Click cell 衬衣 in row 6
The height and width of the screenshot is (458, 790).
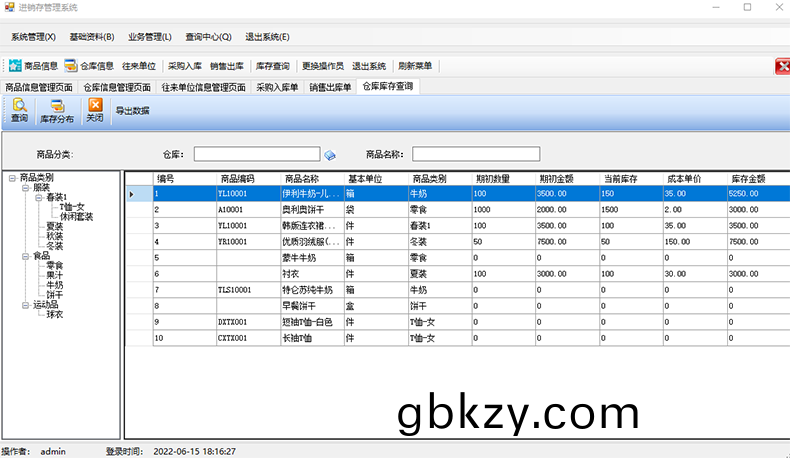coord(312,274)
